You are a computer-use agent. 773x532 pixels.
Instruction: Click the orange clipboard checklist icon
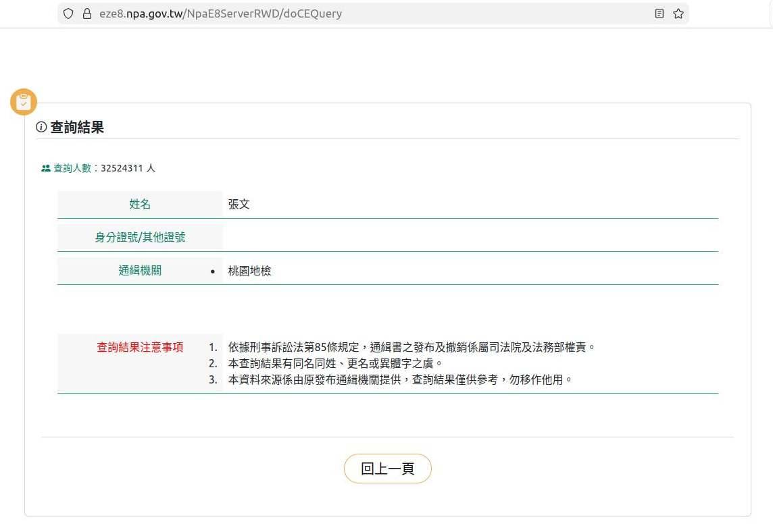click(24, 102)
